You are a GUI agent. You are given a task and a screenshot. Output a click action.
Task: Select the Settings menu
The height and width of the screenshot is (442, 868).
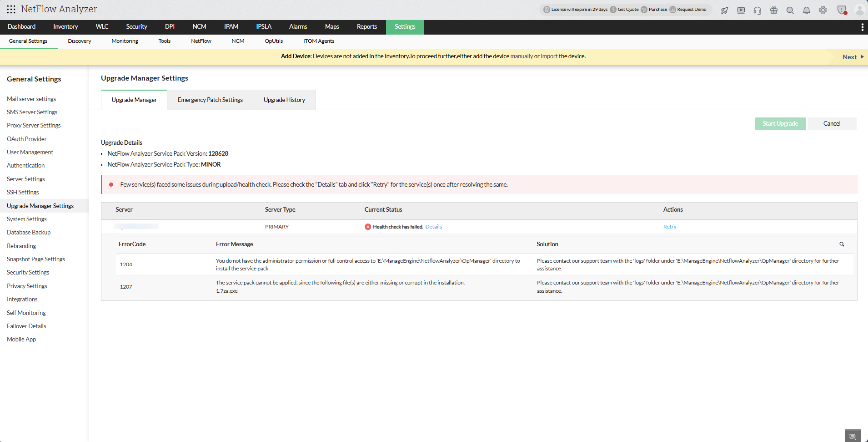click(x=405, y=27)
